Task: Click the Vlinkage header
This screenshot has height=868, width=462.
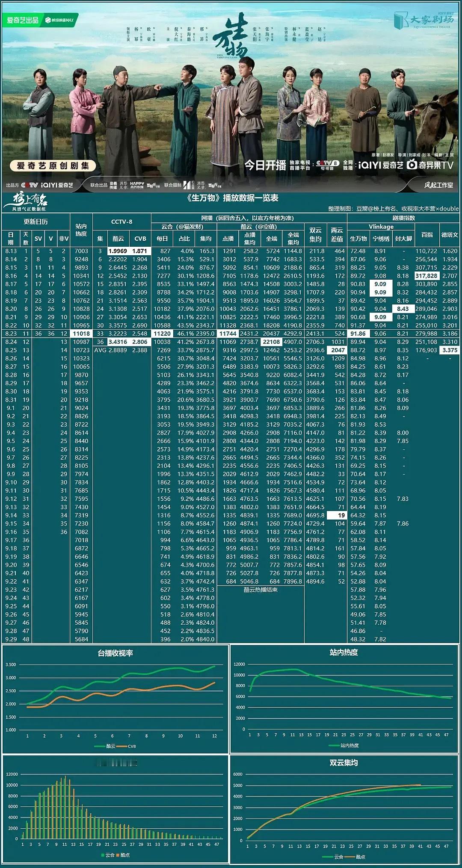Action: click(x=381, y=227)
